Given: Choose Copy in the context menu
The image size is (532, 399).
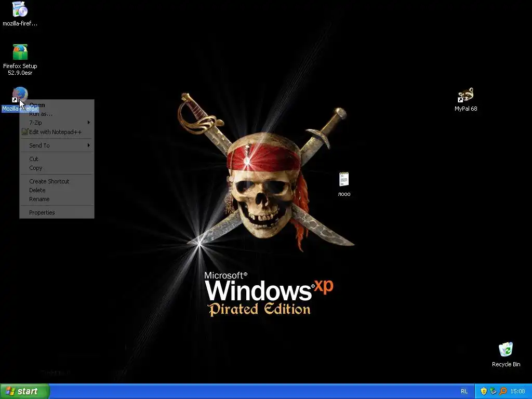Looking at the screenshot, I should pyautogui.click(x=57, y=168).
